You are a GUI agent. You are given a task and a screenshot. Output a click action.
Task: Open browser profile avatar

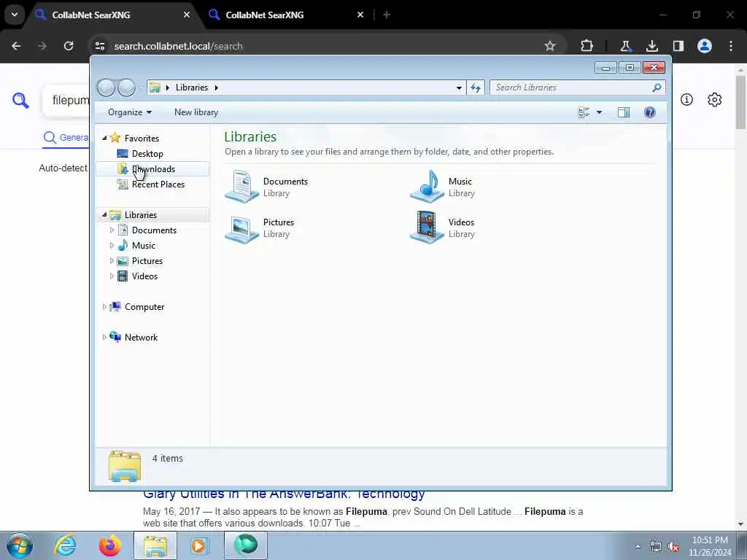tap(705, 46)
